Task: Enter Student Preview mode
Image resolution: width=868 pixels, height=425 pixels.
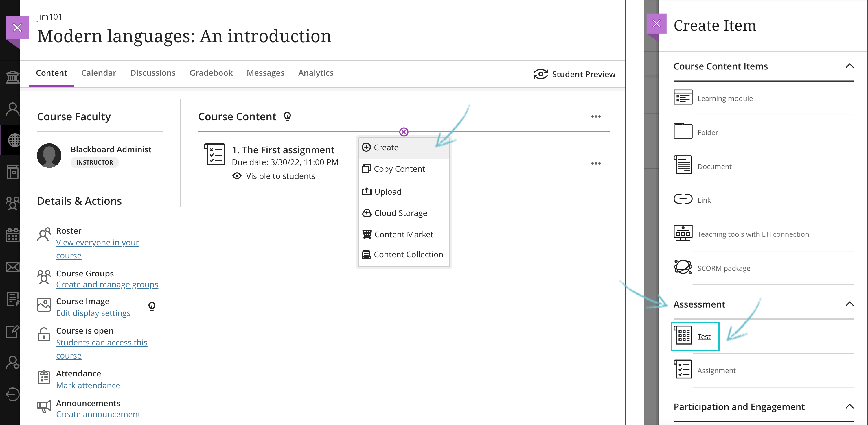Action: 575,74
